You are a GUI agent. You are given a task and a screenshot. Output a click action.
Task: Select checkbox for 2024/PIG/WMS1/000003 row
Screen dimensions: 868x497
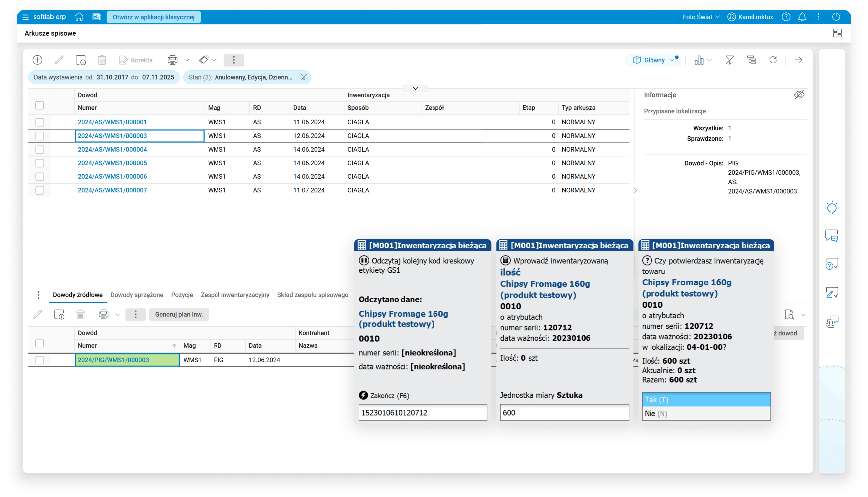(40, 360)
